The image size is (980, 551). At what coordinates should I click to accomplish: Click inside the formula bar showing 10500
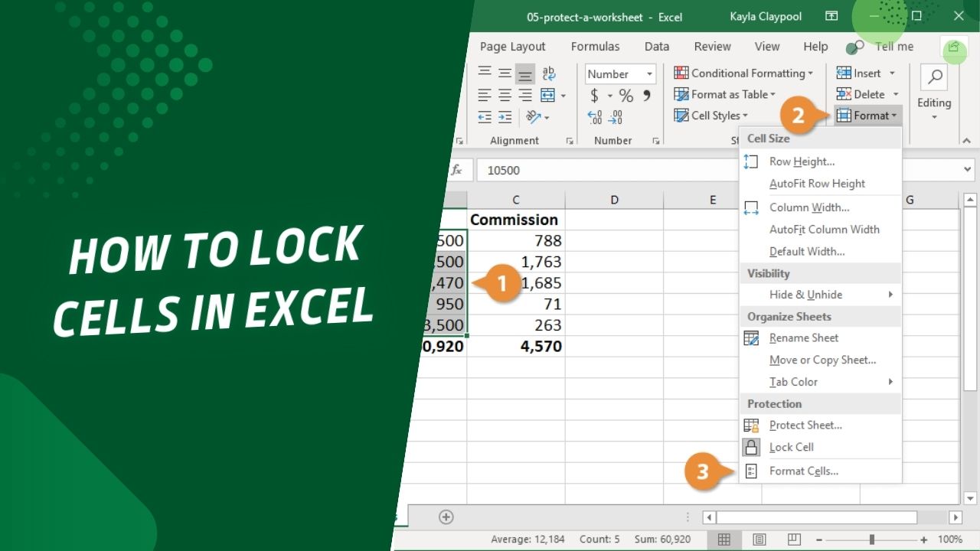(x=612, y=169)
